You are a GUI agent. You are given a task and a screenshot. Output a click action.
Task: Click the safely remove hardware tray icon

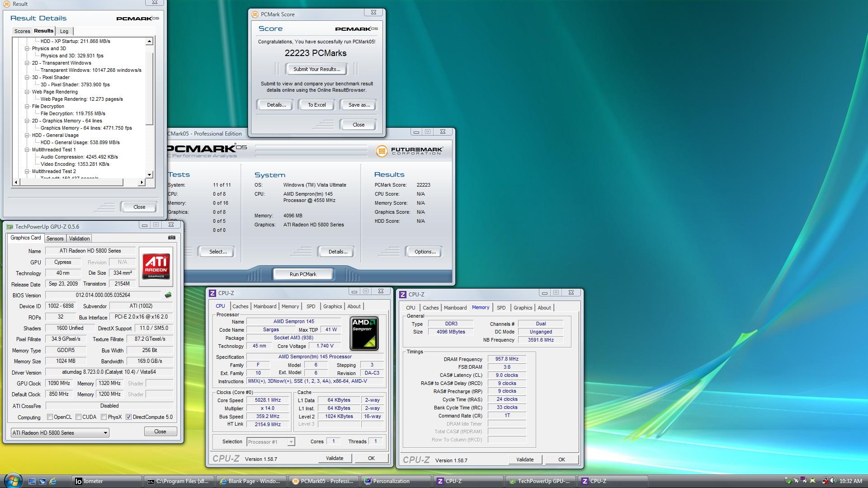click(x=788, y=481)
